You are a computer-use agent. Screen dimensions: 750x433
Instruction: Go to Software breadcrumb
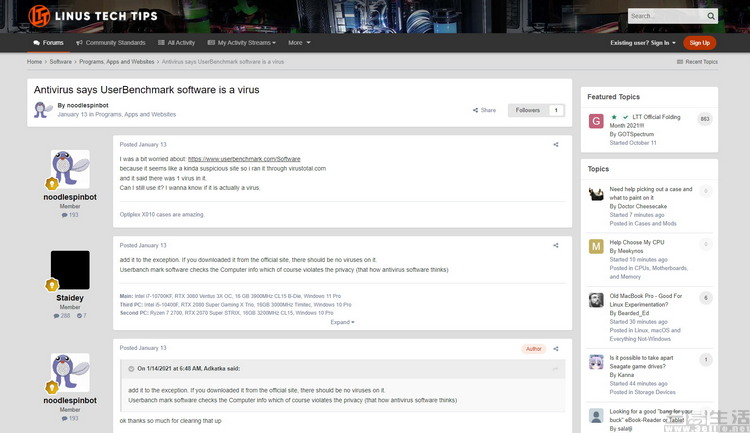point(60,62)
